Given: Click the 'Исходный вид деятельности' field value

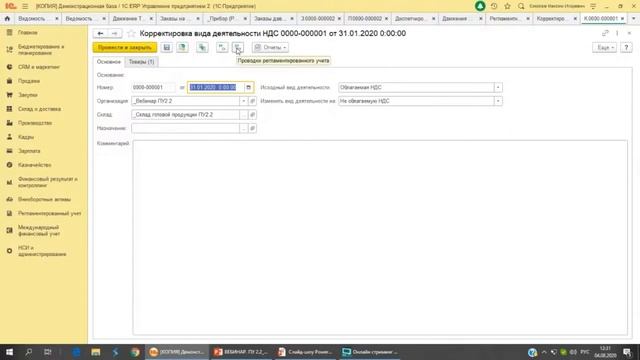Looking at the screenshot, I should tap(416, 87).
